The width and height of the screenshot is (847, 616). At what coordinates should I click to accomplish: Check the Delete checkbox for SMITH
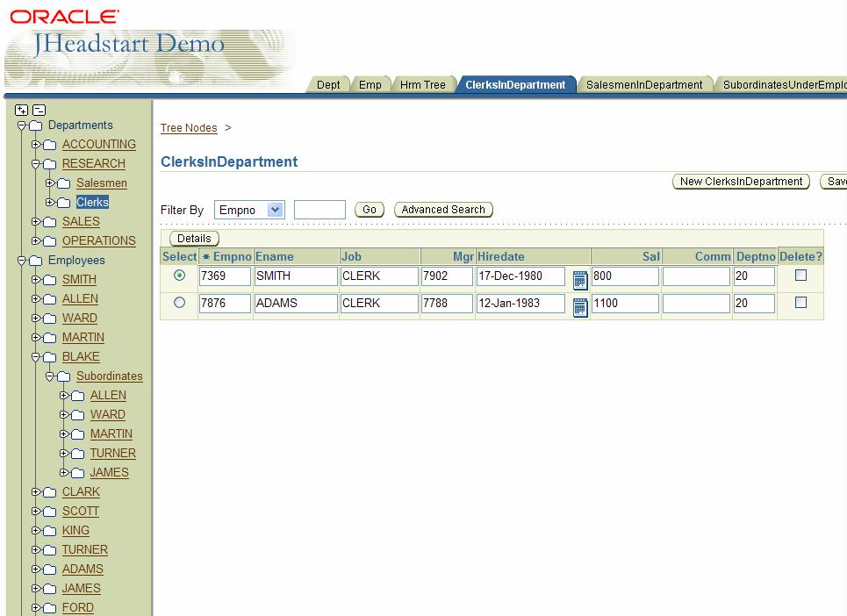800,276
